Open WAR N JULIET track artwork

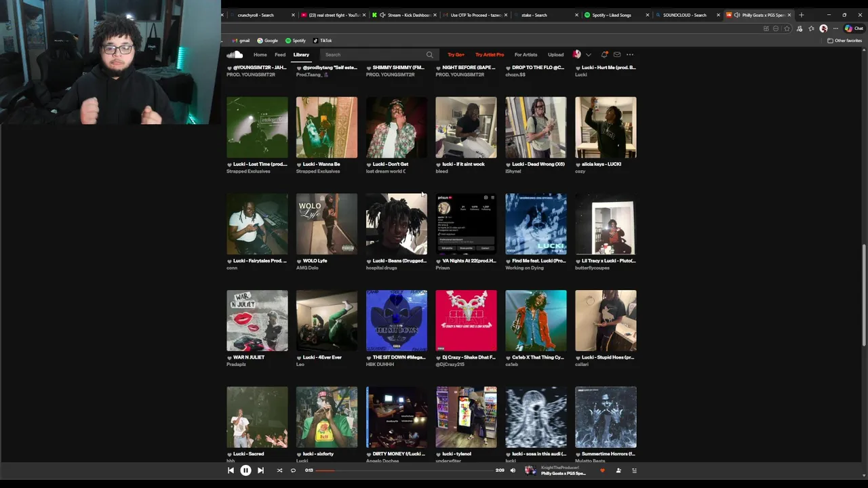(x=257, y=321)
